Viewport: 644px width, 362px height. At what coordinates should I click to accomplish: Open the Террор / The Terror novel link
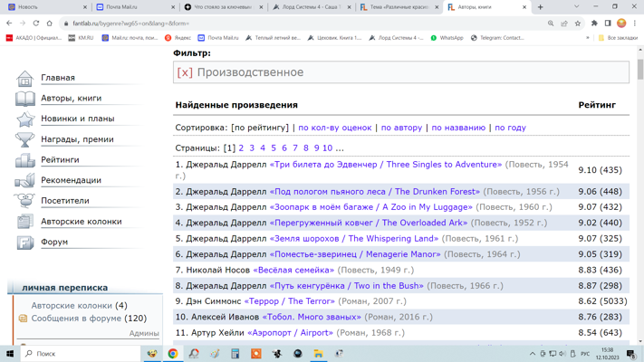289,301
